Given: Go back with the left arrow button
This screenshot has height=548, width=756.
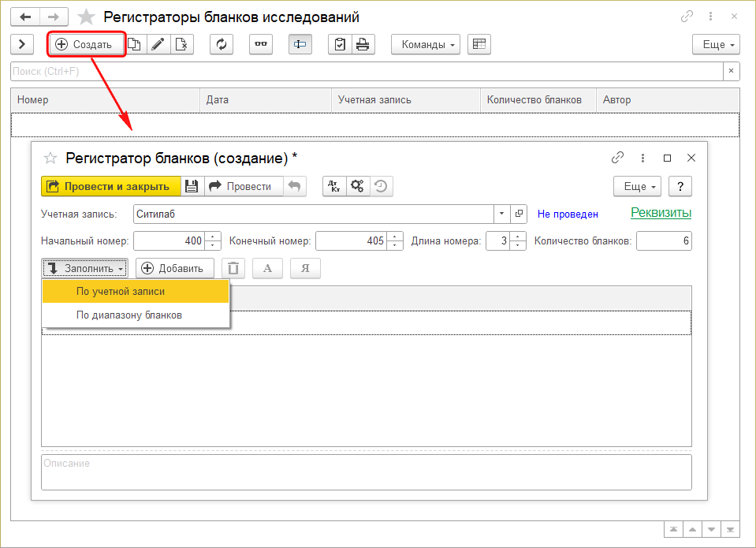Looking at the screenshot, I should coord(25,17).
